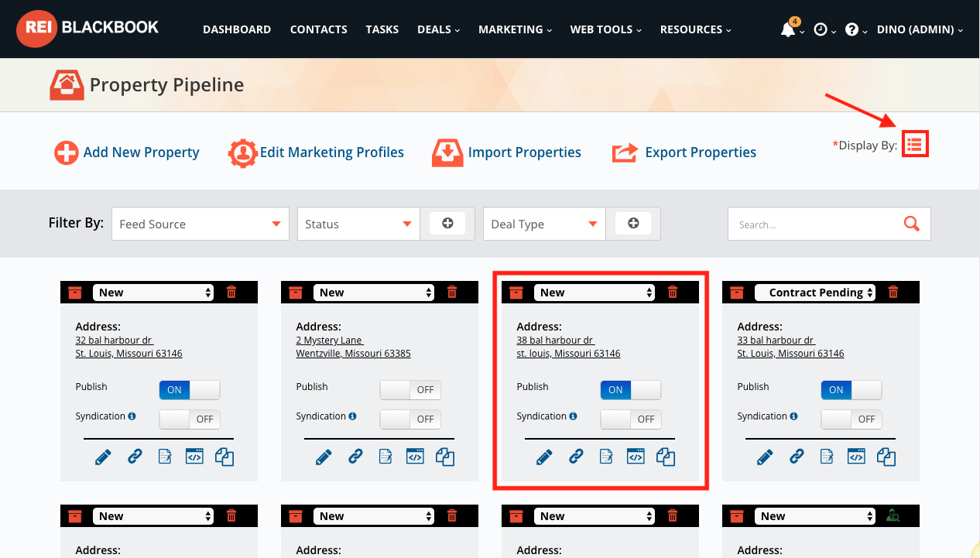
Task: Click chain link icon on 32 bal harbour dr
Action: (x=135, y=457)
